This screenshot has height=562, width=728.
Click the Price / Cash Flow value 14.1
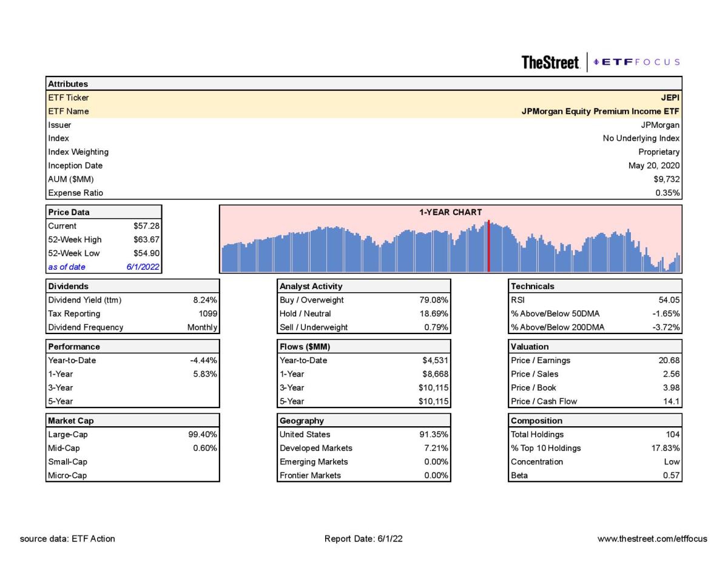[x=672, y=401]
